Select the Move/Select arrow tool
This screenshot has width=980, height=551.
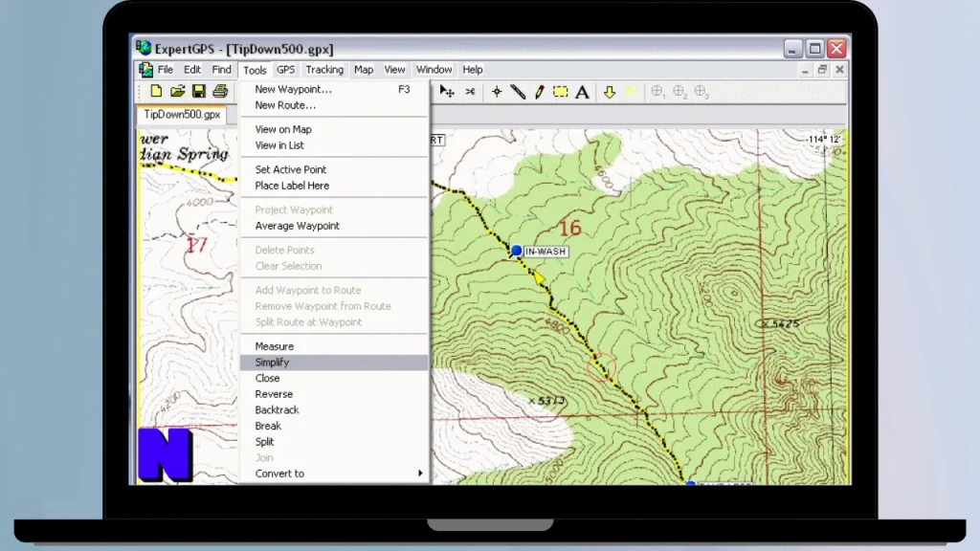pos(447,92)
